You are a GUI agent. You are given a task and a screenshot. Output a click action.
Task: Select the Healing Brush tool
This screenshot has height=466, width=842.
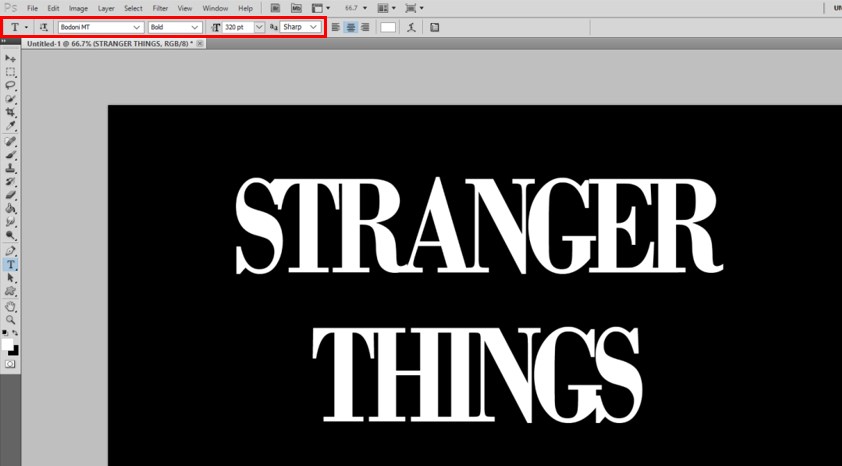click(x=10, y=141)
